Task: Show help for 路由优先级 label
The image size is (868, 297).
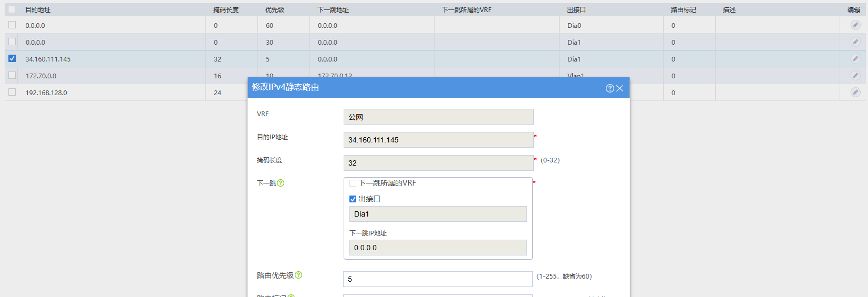Action: pyautogui.click(x=298, y=275)
